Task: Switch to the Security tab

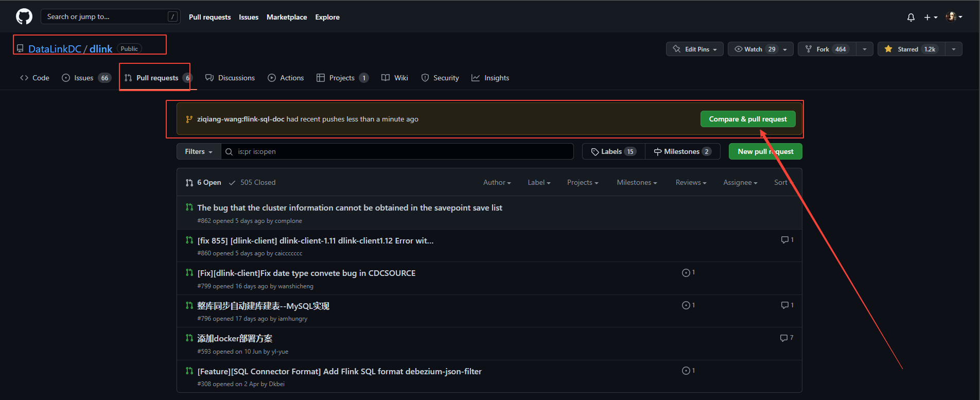Action: 440,78
